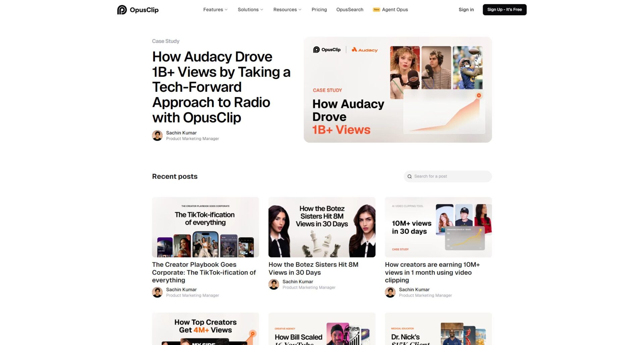Viewport: 644px width, 345px height.
Task: Expand the Solutions dropdown menu
Action: (251, 10)
